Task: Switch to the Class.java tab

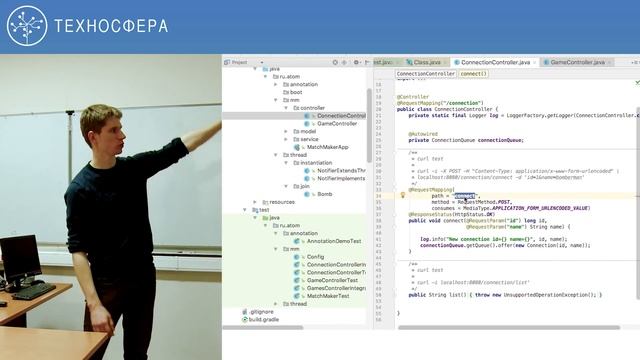Action: coord(427,62)
